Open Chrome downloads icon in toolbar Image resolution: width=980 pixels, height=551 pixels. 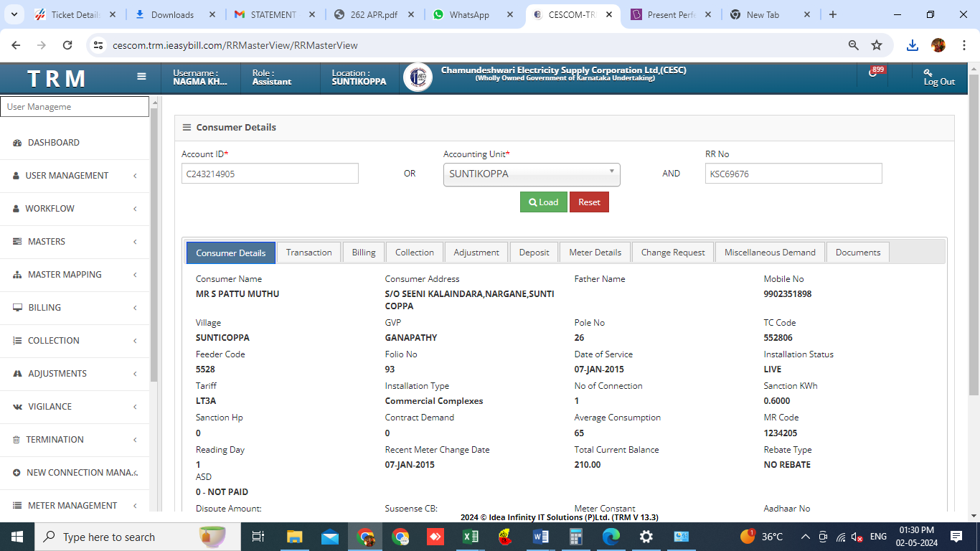point(913,45)
